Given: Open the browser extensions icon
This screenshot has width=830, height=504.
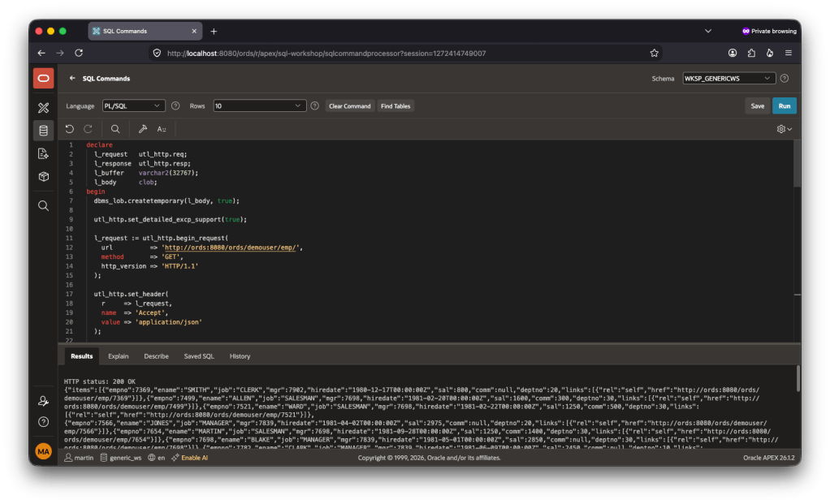Looking at the screenshot, I should [x=751, y=53].
